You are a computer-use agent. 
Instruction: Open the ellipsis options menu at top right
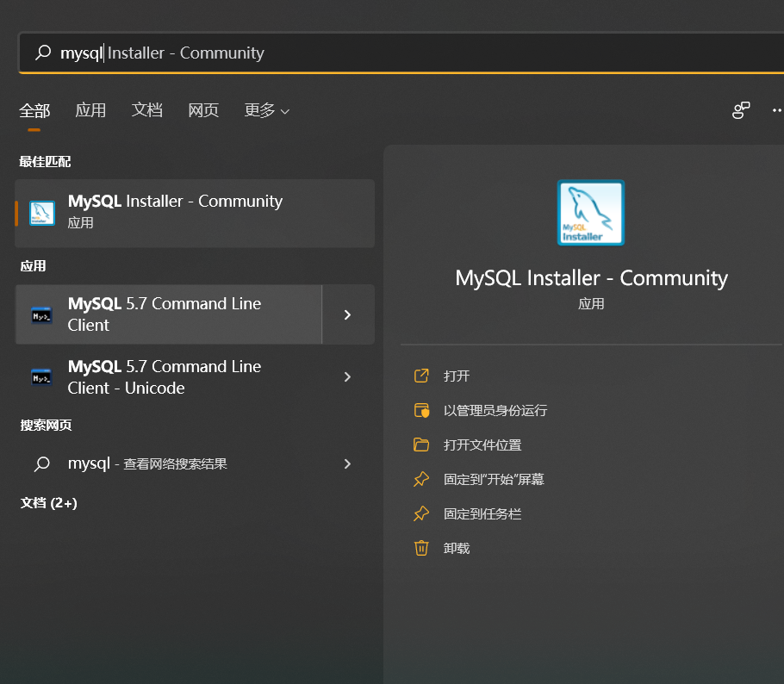(777, 110)
